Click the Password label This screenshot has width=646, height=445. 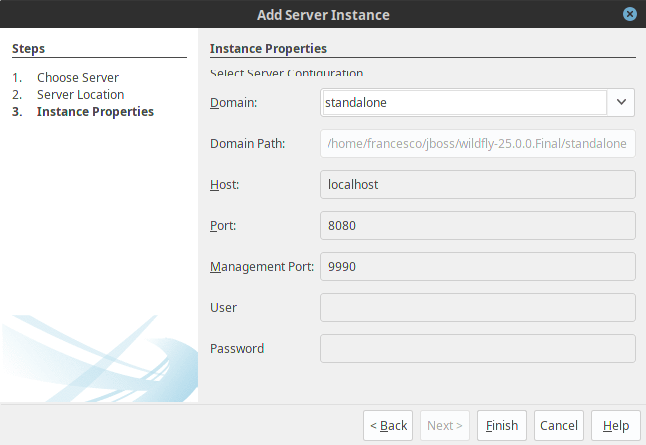click(x=237, y=349)
